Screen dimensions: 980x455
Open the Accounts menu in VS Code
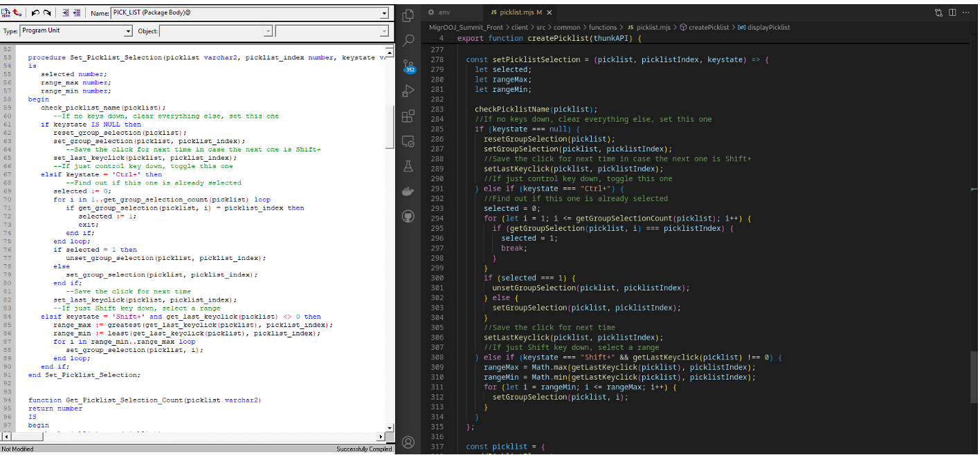(408, 442)
